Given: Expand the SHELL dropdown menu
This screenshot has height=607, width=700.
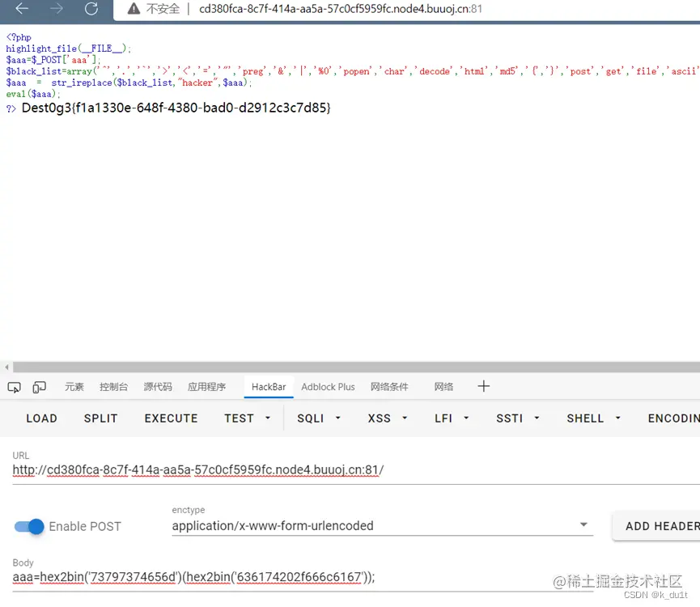Looking at the screenshot, I should point(594,418).
